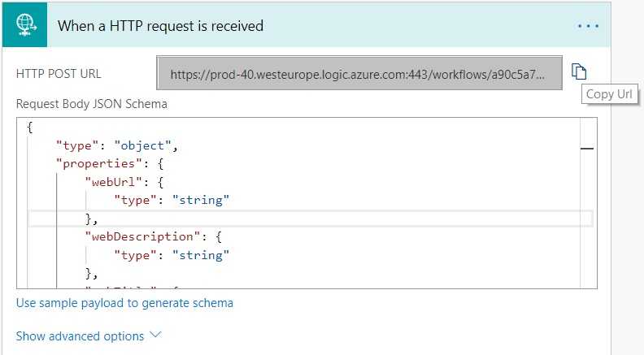This screenshot has width=644, height=355.
Task: Click the Copy Url tooltip
Action: click(x=610, y=94)
